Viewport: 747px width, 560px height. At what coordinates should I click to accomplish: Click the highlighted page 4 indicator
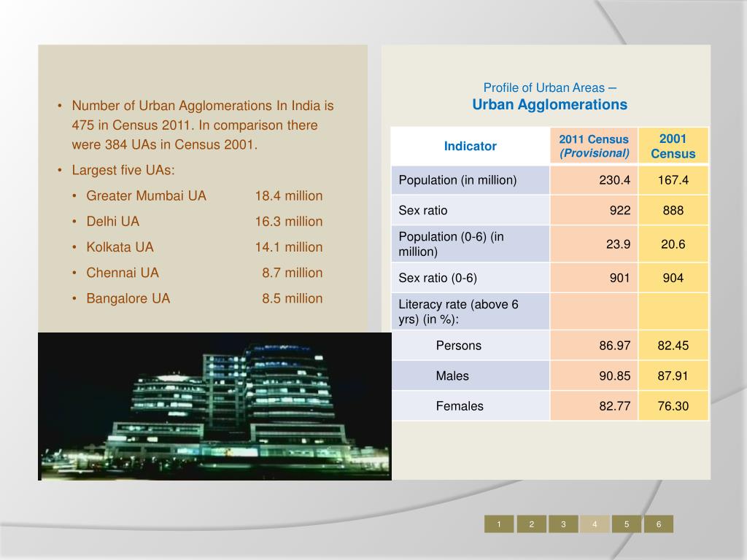click(595, 523)
